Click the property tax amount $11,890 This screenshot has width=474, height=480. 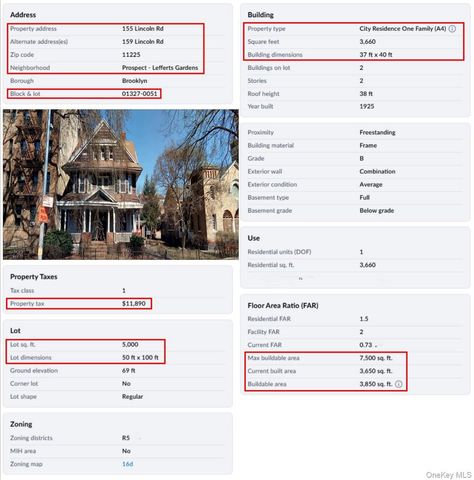click(x=134, y=304)
